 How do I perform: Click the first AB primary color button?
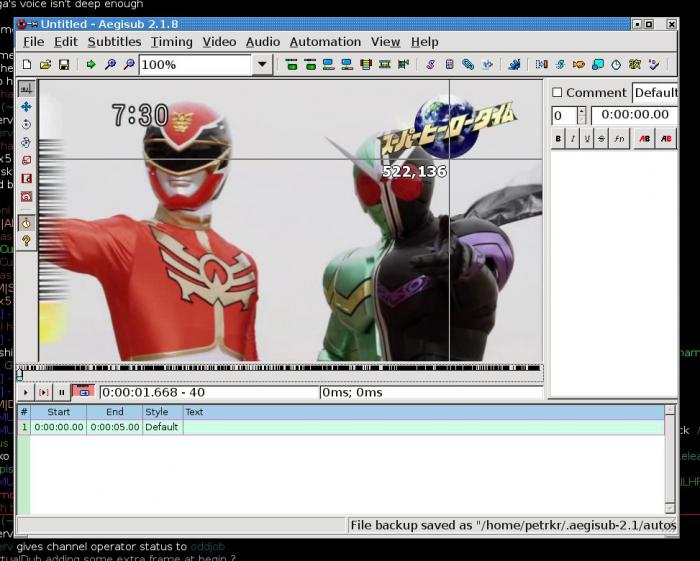[x=644, y=139]
